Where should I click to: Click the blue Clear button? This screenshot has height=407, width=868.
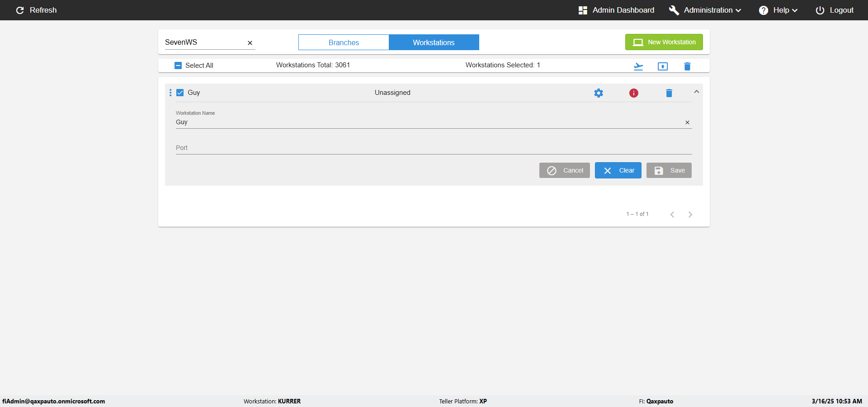coord(618,170)
